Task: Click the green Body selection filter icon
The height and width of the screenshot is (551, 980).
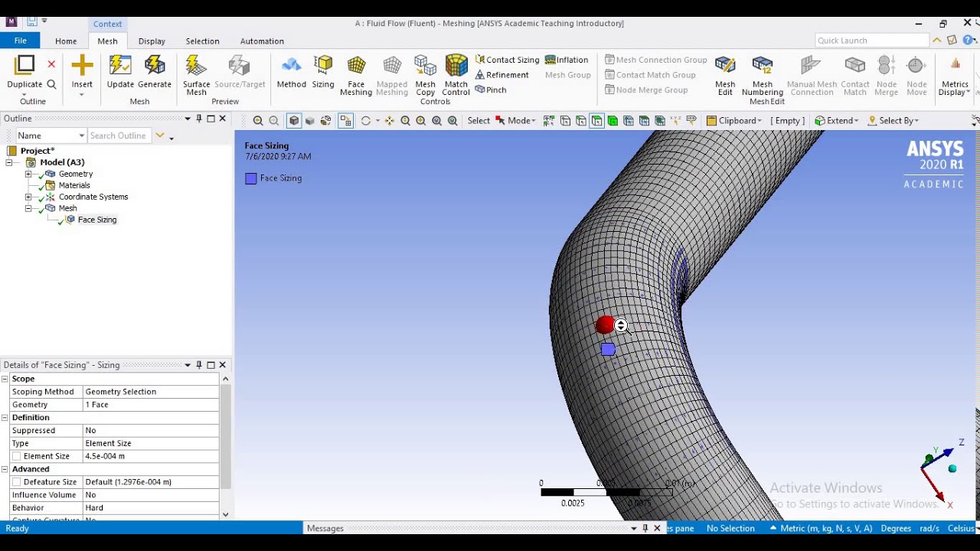Action: (x=612, y=121)
